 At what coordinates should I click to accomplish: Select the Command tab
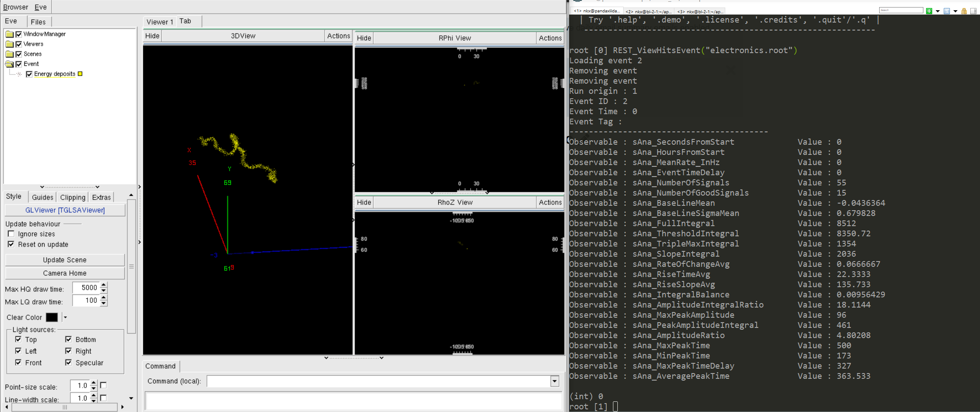[x=161, y=366]
